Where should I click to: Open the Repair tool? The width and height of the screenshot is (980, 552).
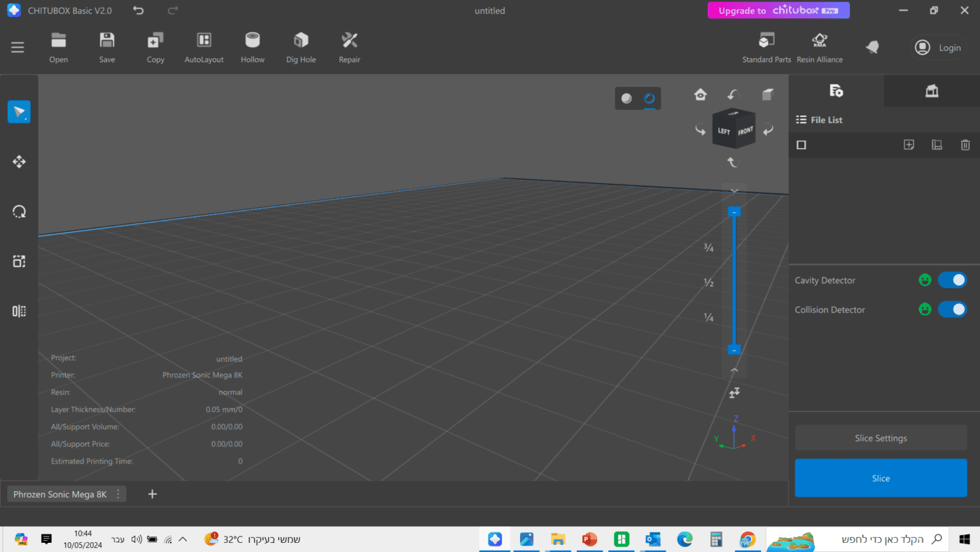pyautogui.click(x=349, y=48)
